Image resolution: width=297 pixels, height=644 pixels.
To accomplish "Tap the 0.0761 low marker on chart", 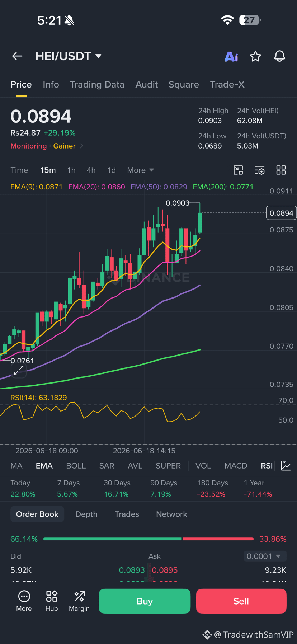I will 22,361.
